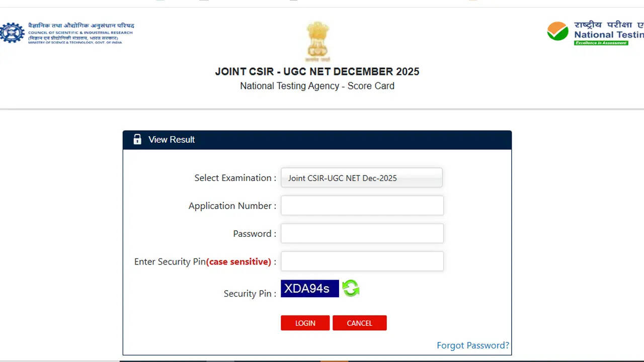644x362 pixels.
Task: Focus the Application Number field
Action: click(x=362, y=206)
